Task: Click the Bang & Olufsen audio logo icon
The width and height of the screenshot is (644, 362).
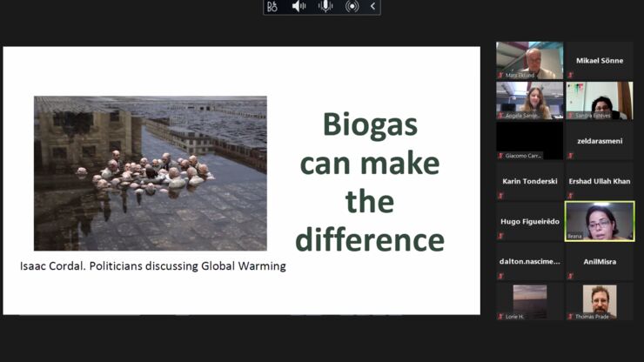Action: [x=272, y=7]
